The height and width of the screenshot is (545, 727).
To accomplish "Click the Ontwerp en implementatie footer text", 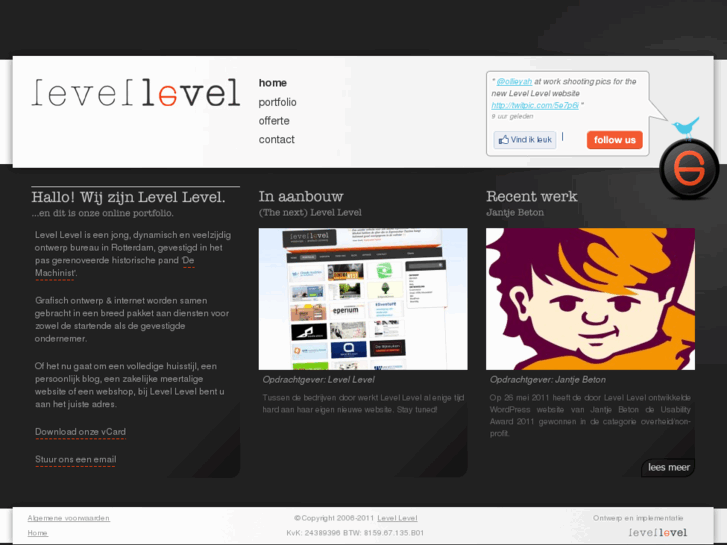I will [638, 518].
